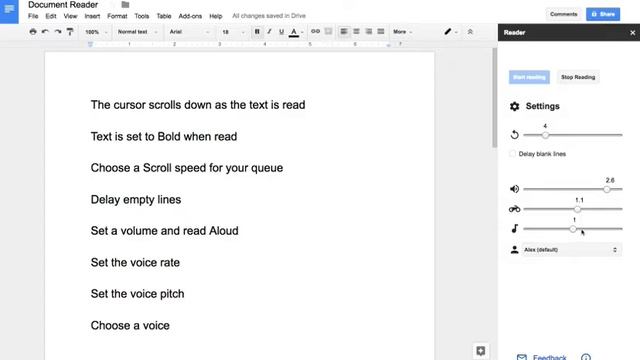Click 'All changes saved in Drive' status
The height and width of the screenshot is (360, 640).
[x=269, y=16]
